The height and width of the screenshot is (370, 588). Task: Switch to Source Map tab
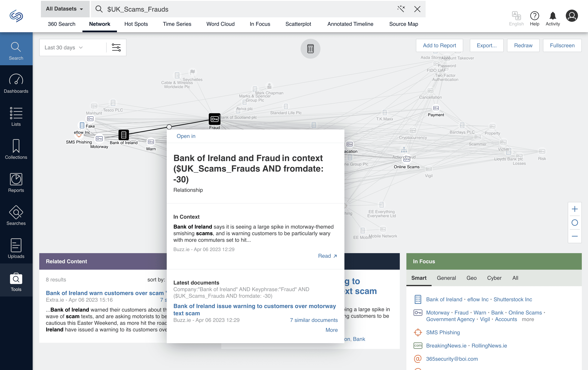(403, 24)
